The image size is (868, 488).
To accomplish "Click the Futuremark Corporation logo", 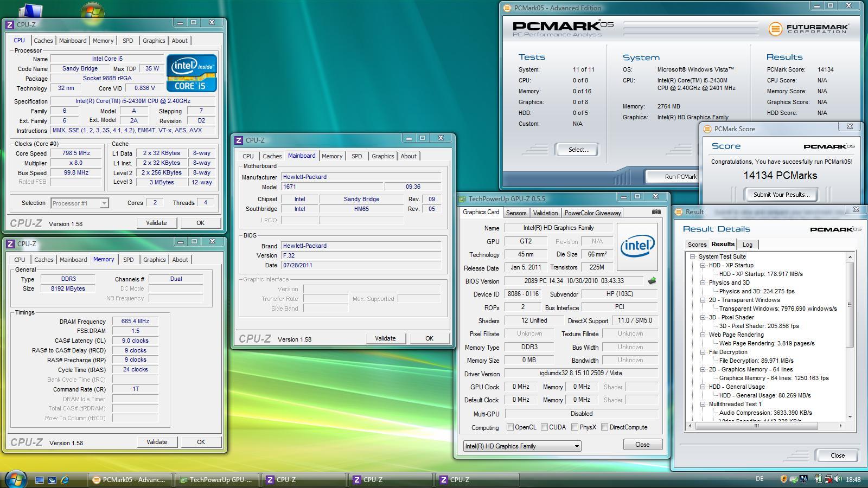I will (x=808, y=28).
